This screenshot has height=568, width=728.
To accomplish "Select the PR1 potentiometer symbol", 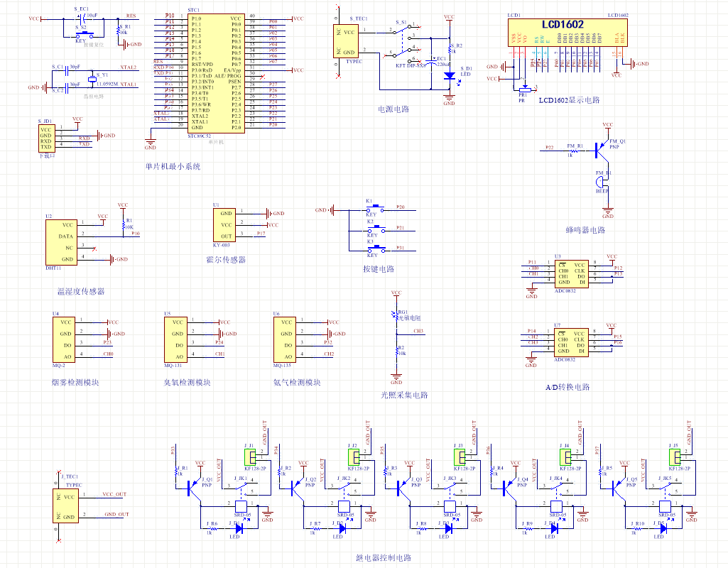I will 524,89.
